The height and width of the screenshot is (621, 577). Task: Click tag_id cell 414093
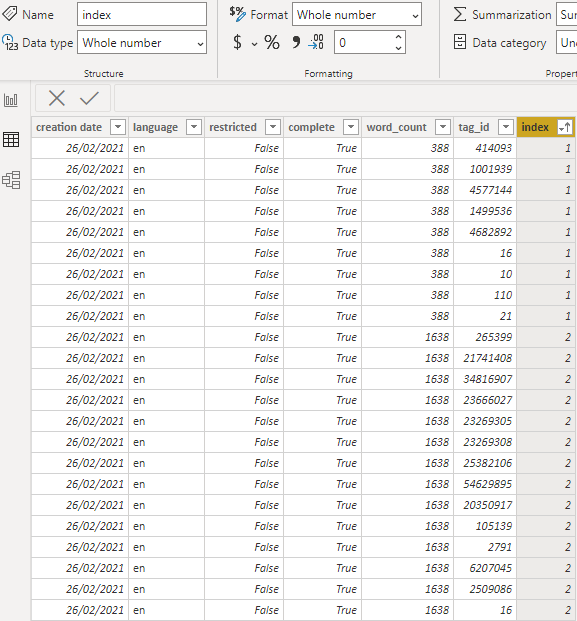coord(485,148)
